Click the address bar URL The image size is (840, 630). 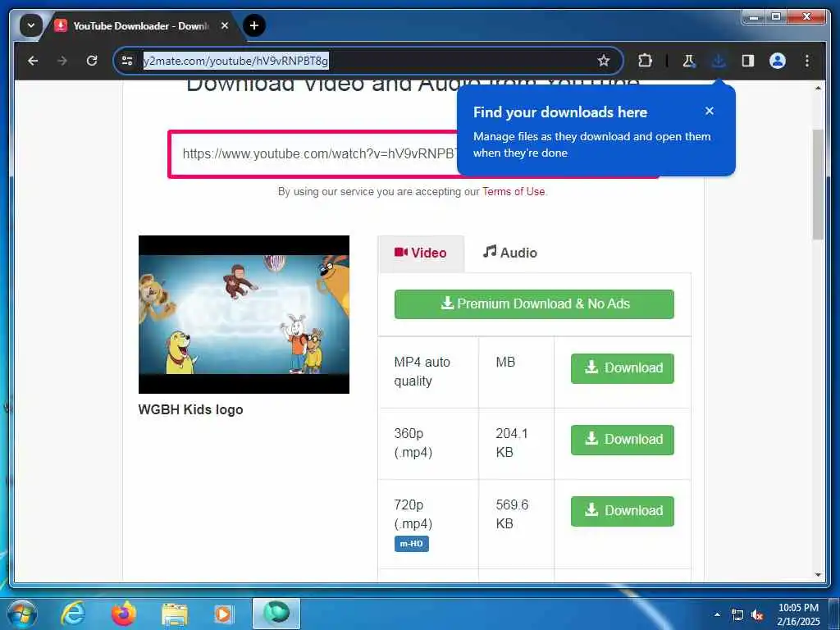tap(235, 61)
